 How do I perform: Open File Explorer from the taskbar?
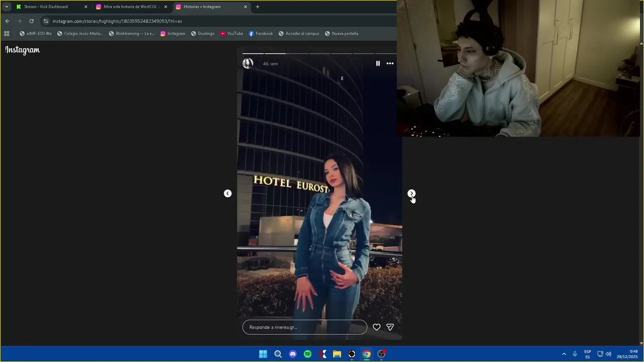coord(337,354)
